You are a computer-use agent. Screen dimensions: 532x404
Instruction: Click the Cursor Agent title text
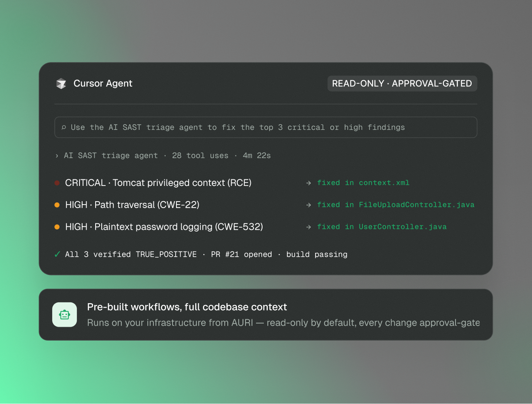[x=103, y=83]
